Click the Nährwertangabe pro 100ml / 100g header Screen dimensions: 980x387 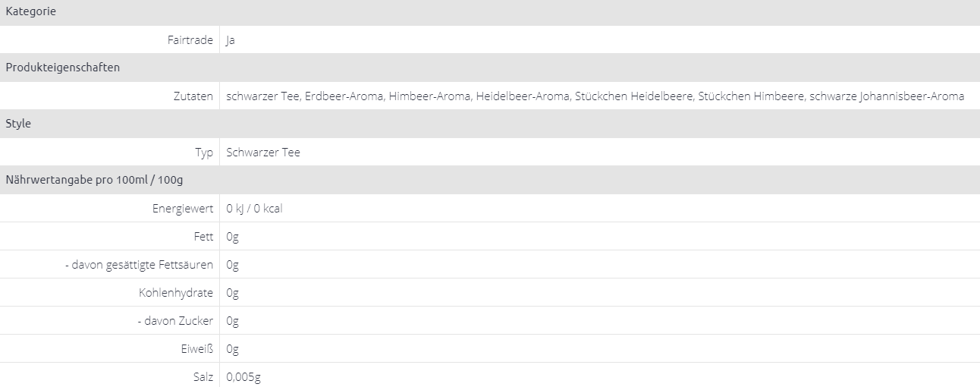pos(94,180)
